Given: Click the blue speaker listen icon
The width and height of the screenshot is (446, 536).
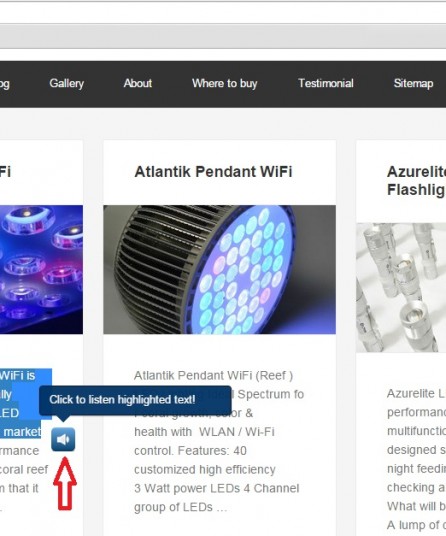Looking at the screenshot, I should [63, 439].
